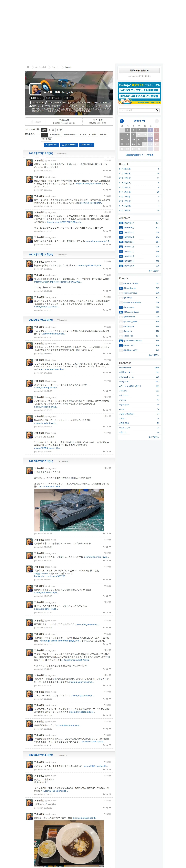The image size is (186, 868).
Task: Open curry meal photo thumbnail
Action: [69, 843]
